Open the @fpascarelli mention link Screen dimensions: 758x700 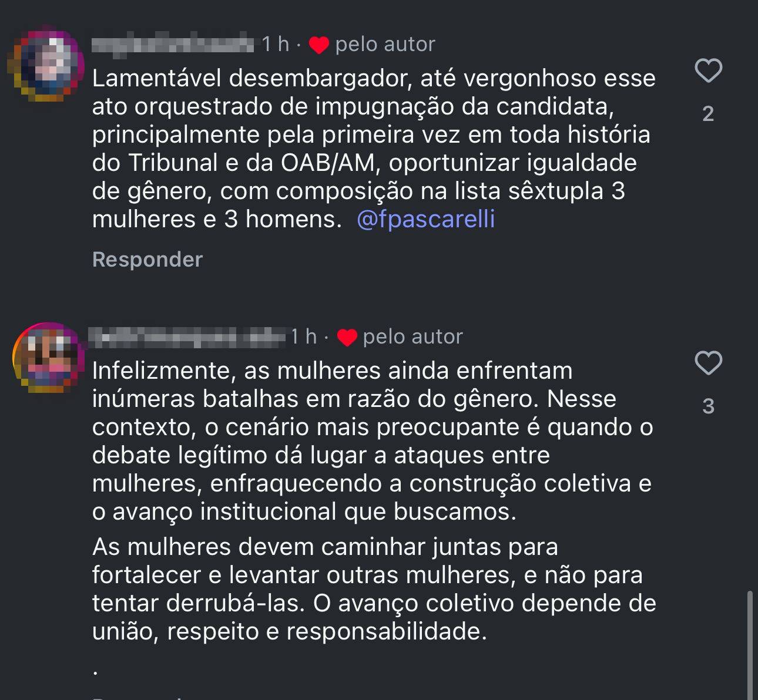[425, 219]
